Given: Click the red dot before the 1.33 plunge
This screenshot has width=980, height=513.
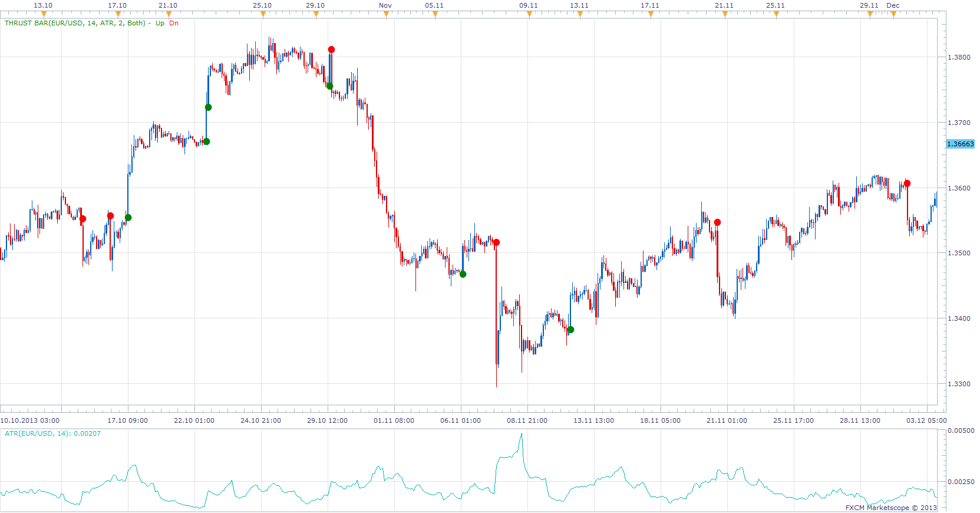Looking at the screenshot, I should [x=496, y=242].
